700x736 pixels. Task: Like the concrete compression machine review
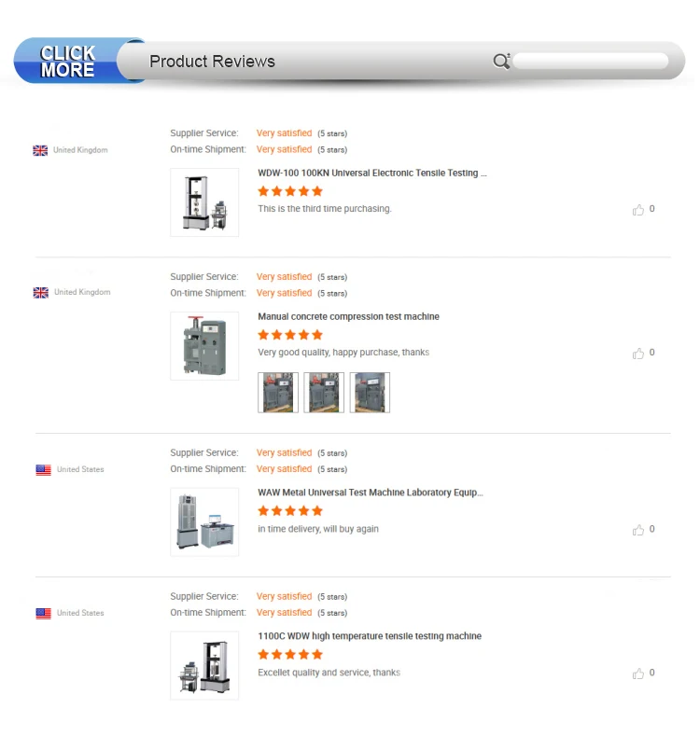pyautogui.click(x=638, y=353)
